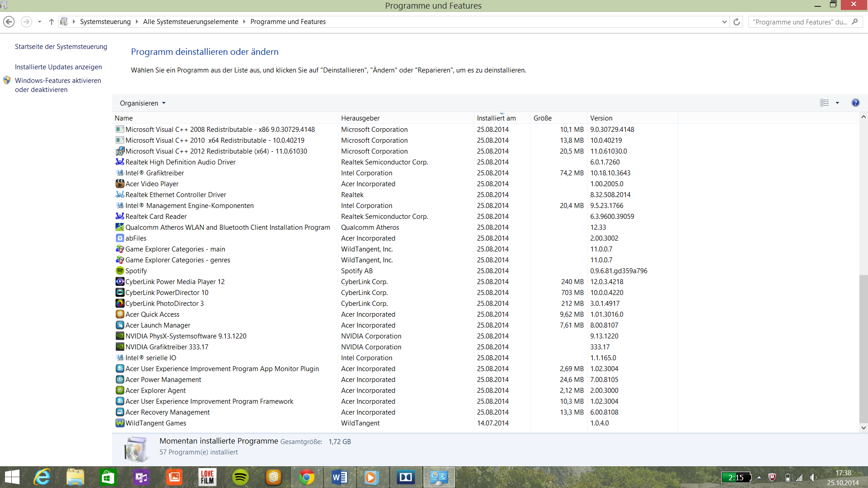Focus the Programme und Features search box
Image resolution: width=868 pixels, height=488 pixels.
[x=805, y=22]
